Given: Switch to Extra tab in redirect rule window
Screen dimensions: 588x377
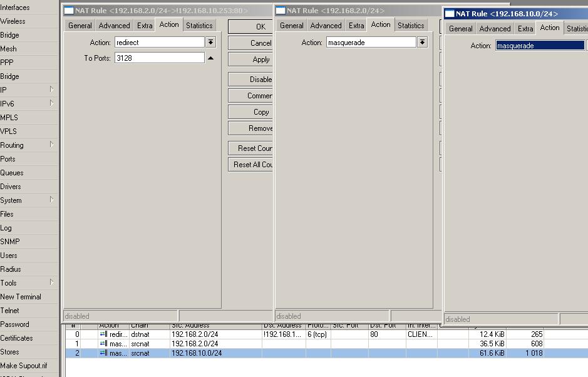Looking at the screenshot, I should (145, 26).
